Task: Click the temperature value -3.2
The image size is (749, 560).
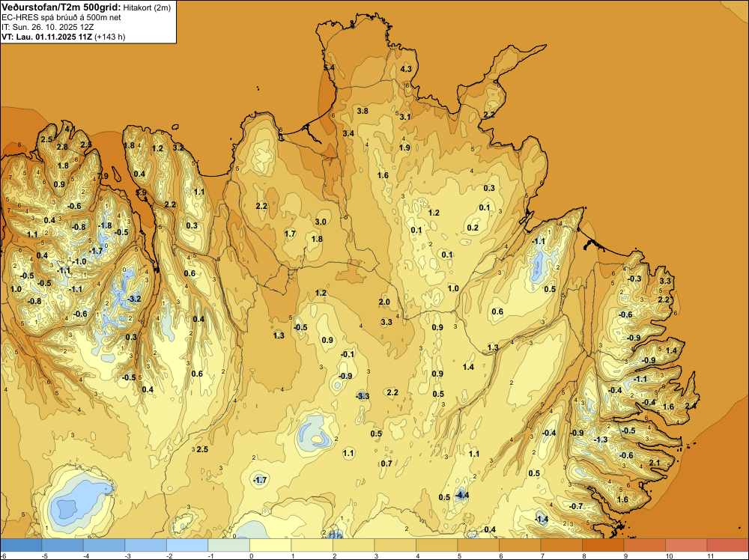Action: click(x=134, y=299)
